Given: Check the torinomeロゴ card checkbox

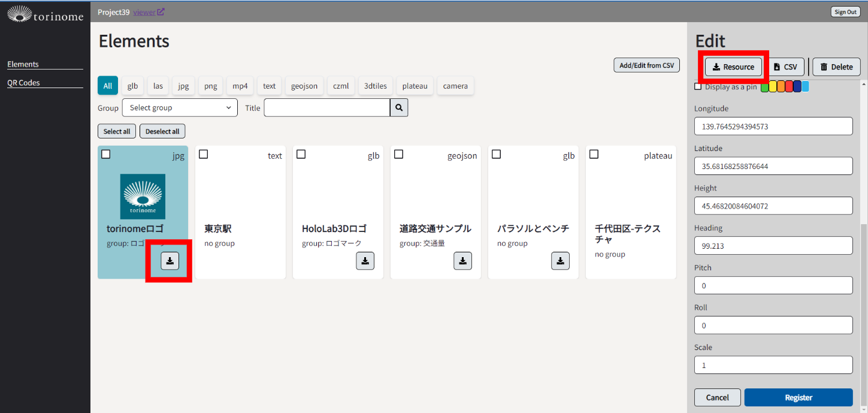Looking at the screenshot, I should pos(106,155).
